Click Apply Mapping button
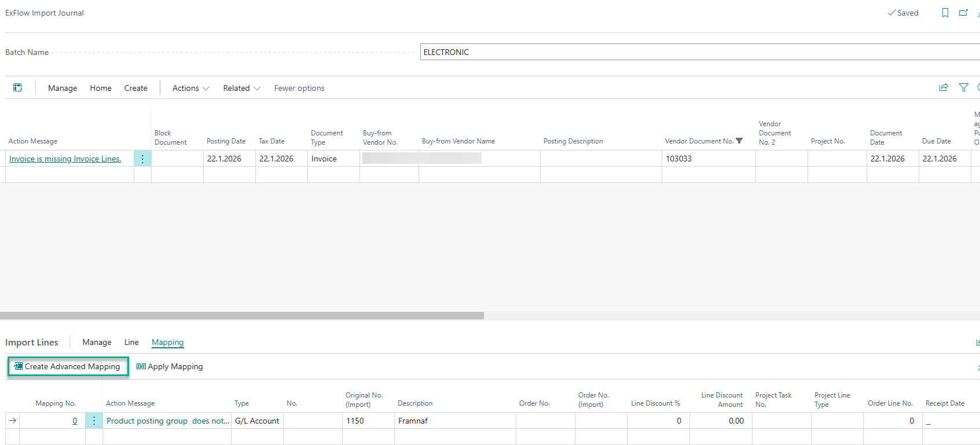 pyautogui.click(x=170, y=366)
